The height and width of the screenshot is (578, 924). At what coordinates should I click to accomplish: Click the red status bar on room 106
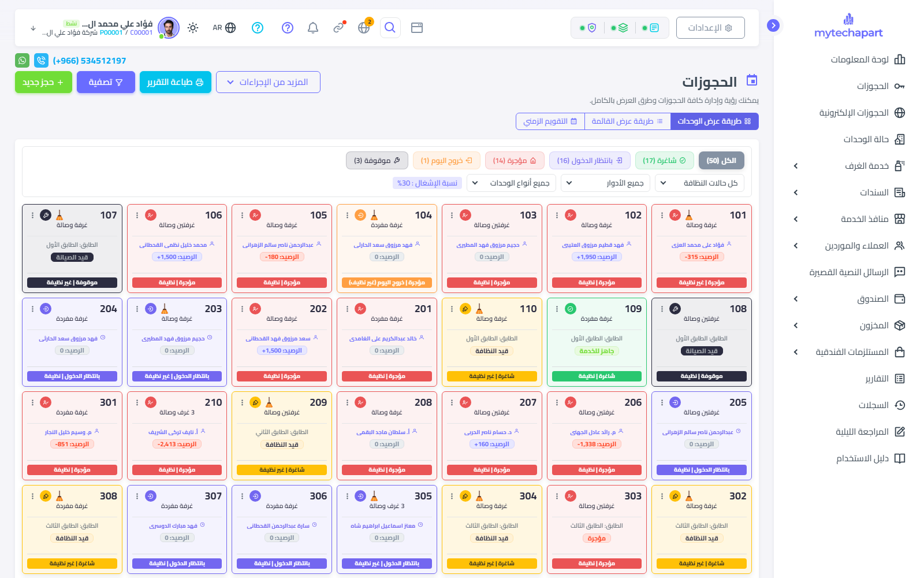tap(177, 283)
